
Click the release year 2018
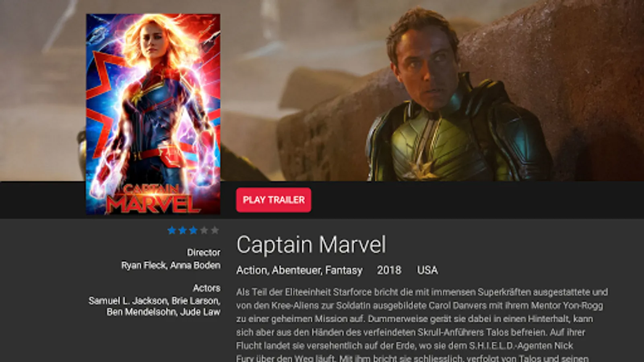(x=389, y=270)
